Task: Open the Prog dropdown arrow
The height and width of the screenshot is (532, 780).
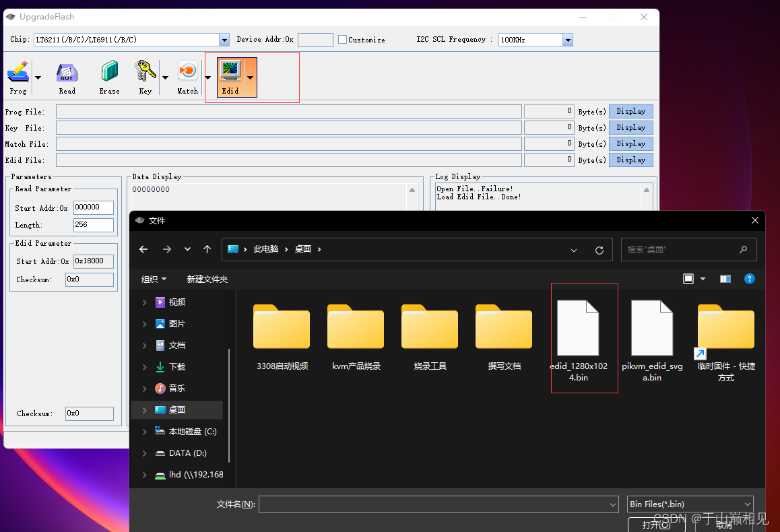Action: [x=38, y=77]
